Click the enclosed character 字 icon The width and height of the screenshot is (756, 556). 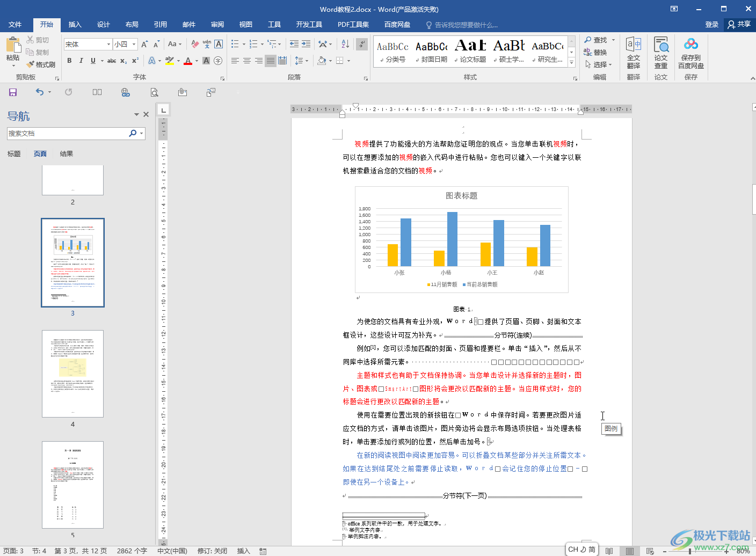(x=218, y=61)
